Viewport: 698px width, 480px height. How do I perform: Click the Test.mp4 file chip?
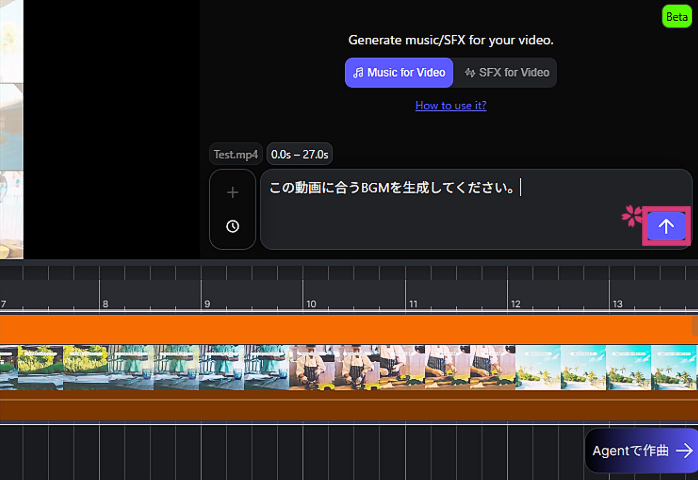point(235,154)
